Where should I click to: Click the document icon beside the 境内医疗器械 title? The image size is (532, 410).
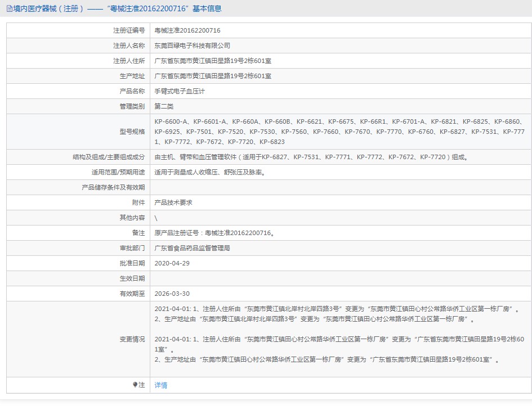(10, 8)
